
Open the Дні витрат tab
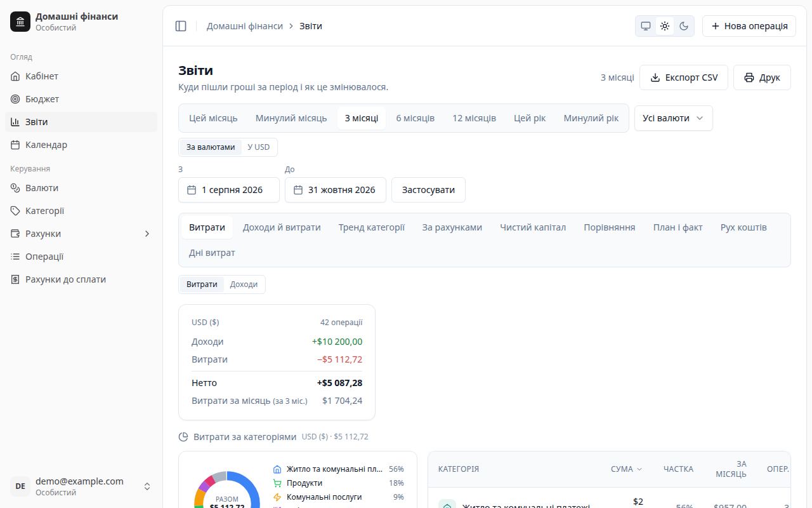click(x=212, y=253)
